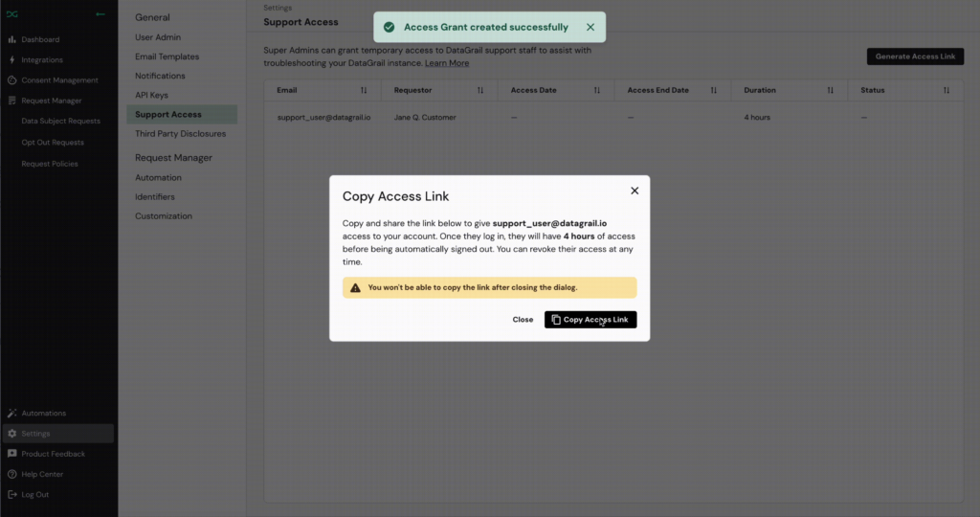Sort the table by Duration column
Screen dimensions: 980x517
coord(830,90)
